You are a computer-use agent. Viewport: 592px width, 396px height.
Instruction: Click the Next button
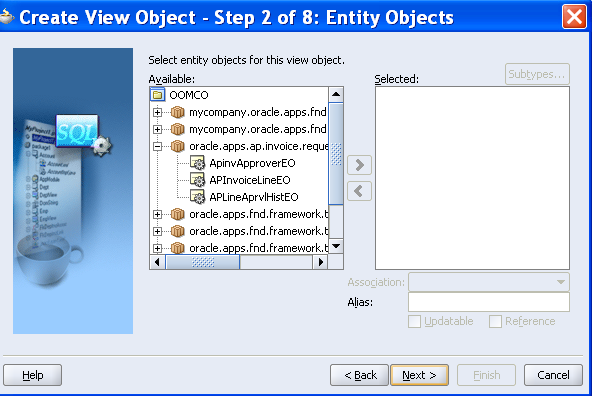419,375
